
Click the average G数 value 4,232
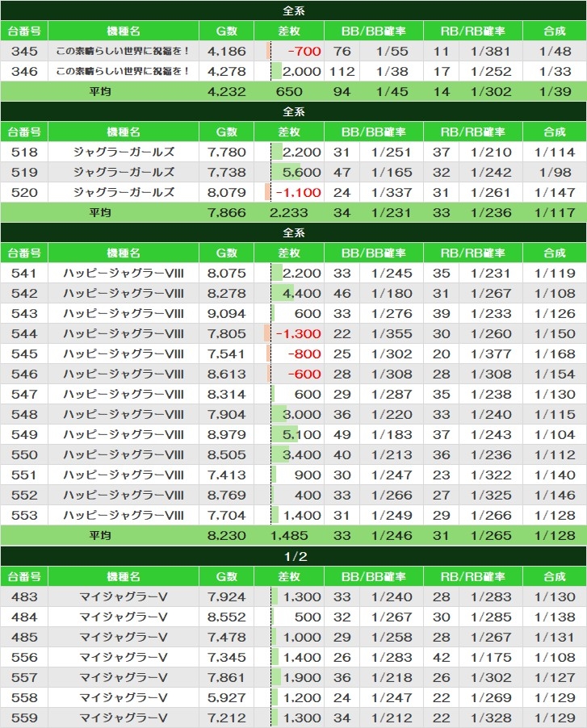pyautogui.click(x=227, y=91)
